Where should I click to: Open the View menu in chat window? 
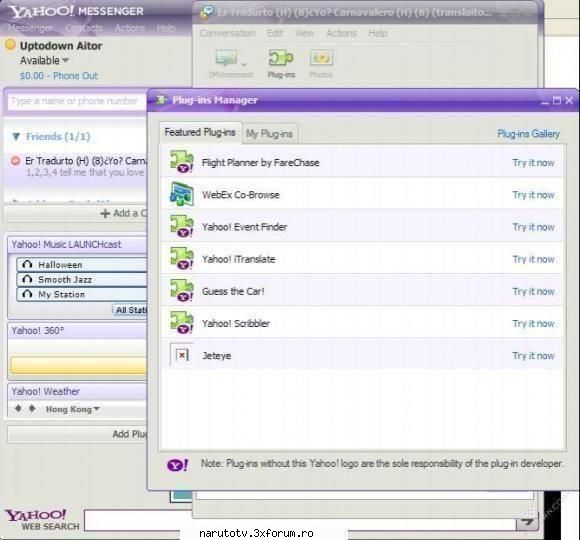point(304,33)
